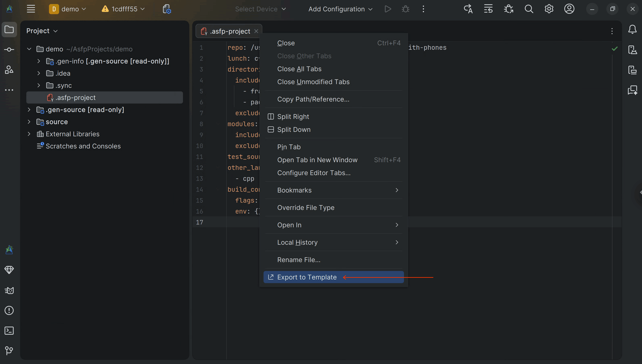Open the Git branches tool window icon
642x364 pixels.
[9, 350]
